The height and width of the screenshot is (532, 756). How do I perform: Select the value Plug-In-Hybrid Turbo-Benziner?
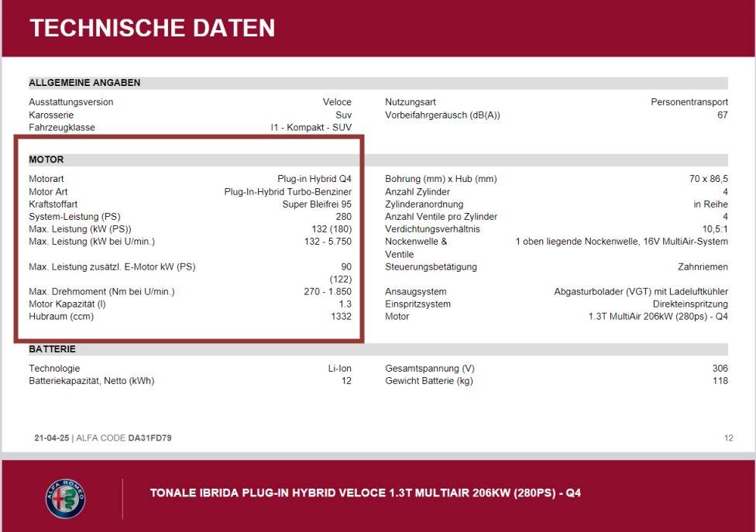coord(288,192)
